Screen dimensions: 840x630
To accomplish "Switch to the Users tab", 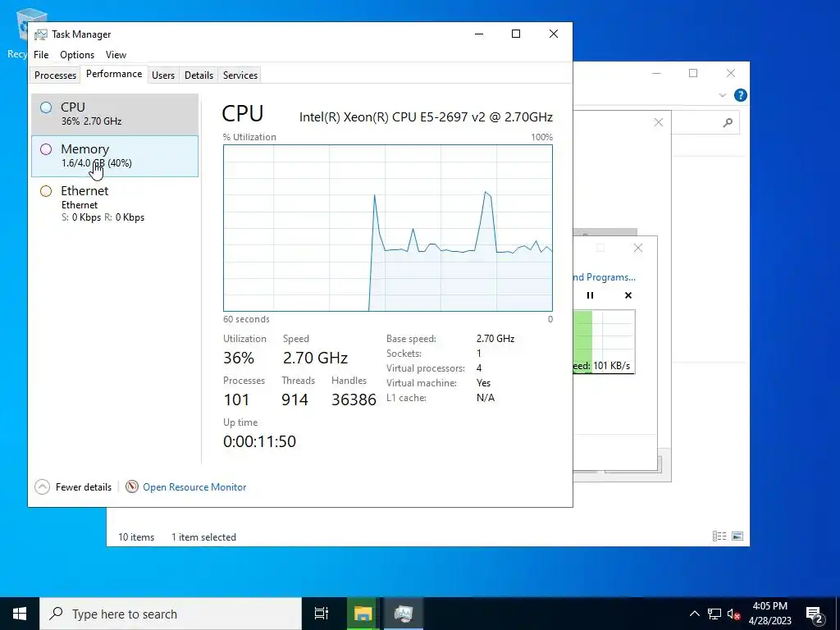I will click(x=163, y=75).
